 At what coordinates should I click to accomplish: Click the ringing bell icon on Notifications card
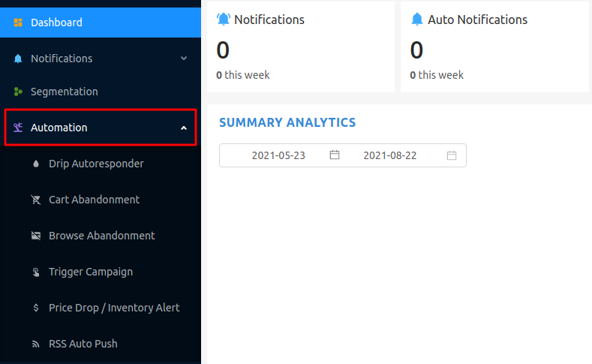(x=223, y=19)
